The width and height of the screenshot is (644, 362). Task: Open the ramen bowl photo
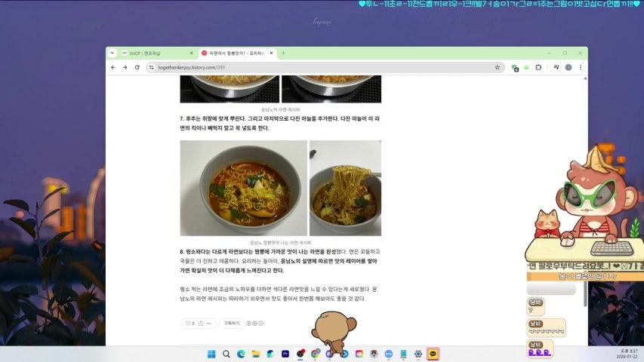click(x=244, y=188)
